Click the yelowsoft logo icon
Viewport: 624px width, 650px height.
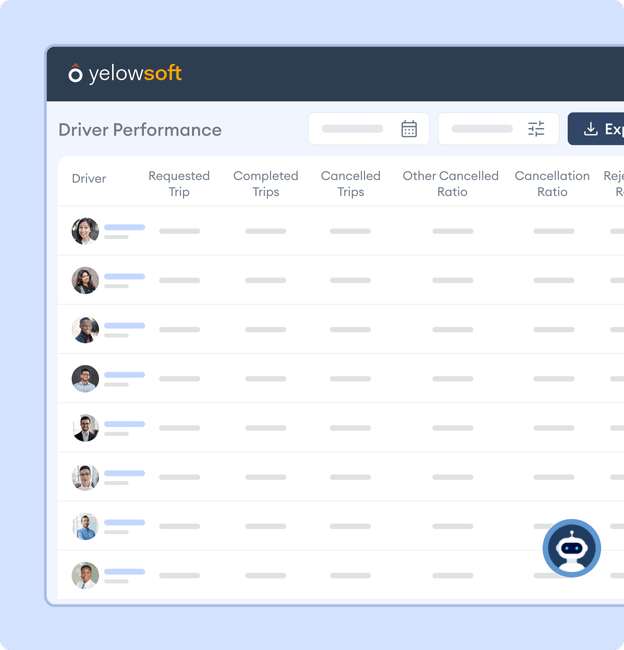[x=75, y=73]
